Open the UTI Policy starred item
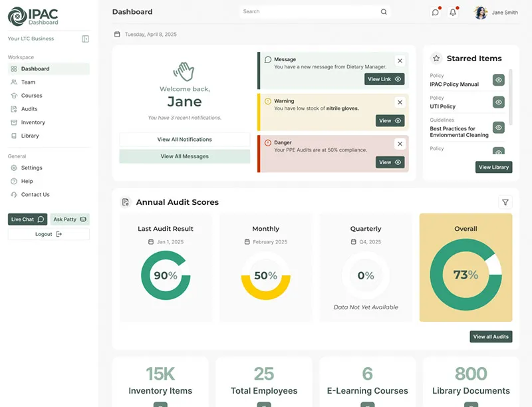Viewport: 532px width, 407px height. pyautogui.click(x=442, y=106)
